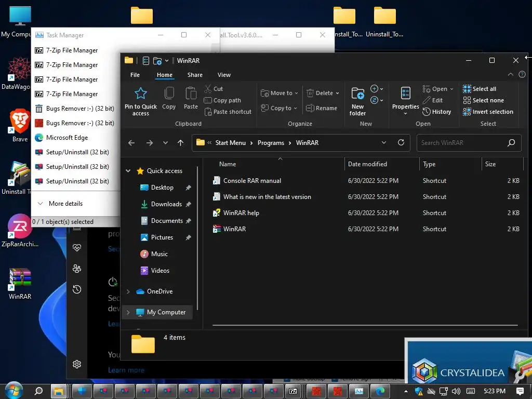Open Videos in the navigation pane
Screen dimensions: 532x399
160,270
